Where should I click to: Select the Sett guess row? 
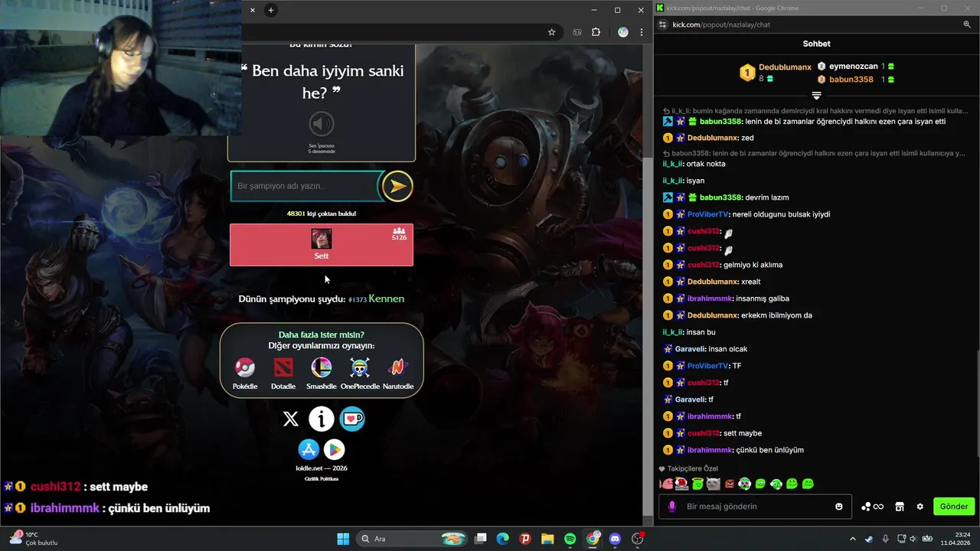322,245
